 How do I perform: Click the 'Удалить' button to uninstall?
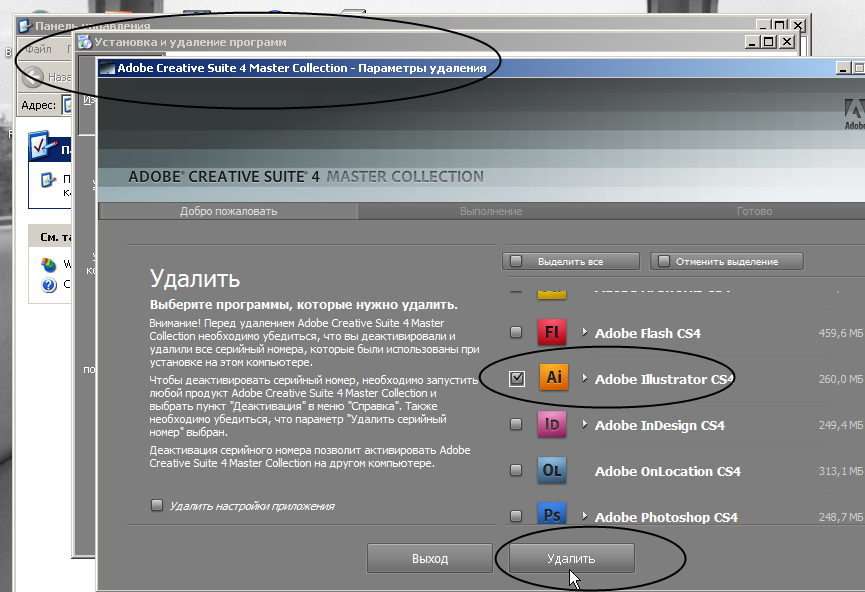[x=572, y=558]
